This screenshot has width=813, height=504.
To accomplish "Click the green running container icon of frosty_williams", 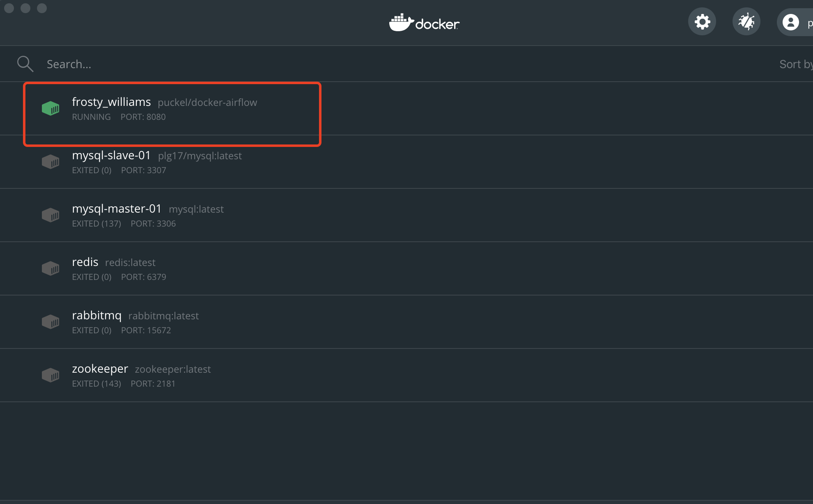I will pyautogui.click(x=50, y=108).
